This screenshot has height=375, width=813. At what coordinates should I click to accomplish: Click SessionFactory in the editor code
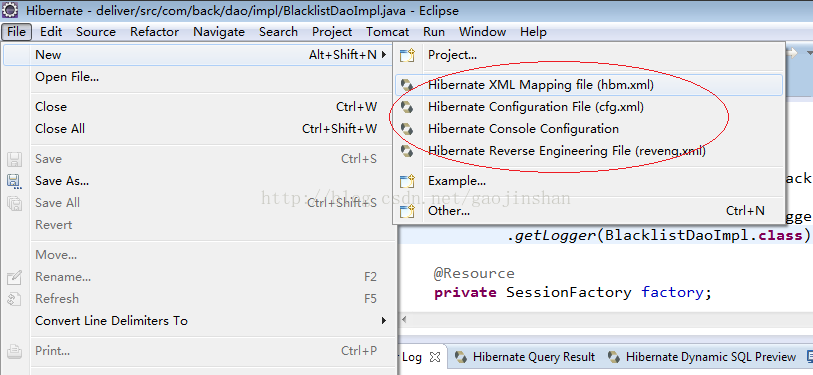click(569, 293)
